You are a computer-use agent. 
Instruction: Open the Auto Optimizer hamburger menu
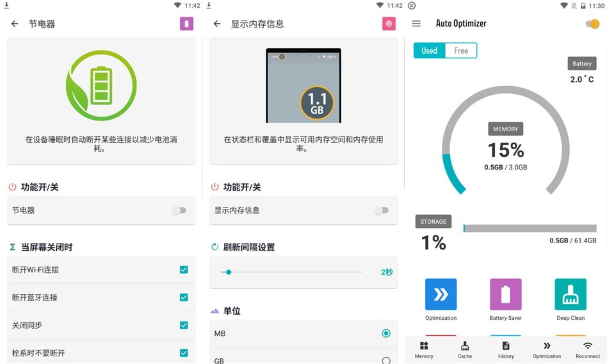click(x=416, y=24)
